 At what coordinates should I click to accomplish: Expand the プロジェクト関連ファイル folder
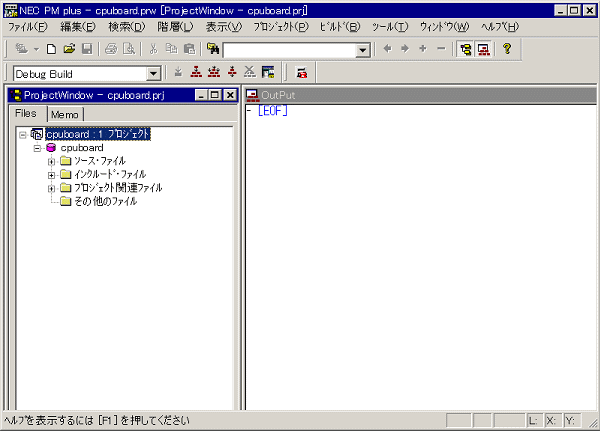[51, 189]
